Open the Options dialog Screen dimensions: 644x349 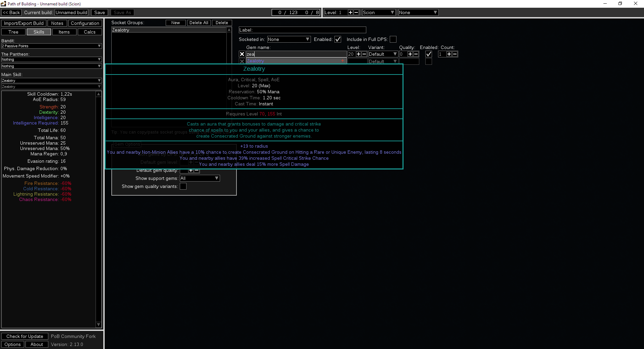point(13,344)
